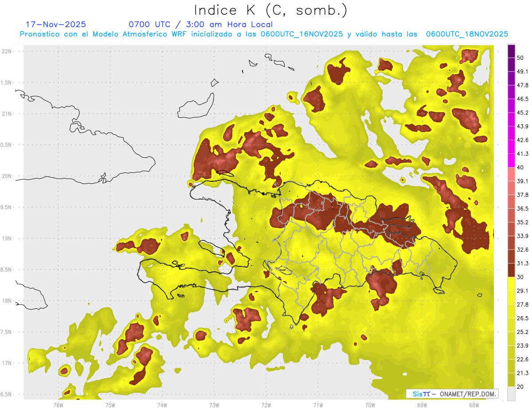
Task: Click the colorbar value '41.3'
Action: tap(523, 154)
